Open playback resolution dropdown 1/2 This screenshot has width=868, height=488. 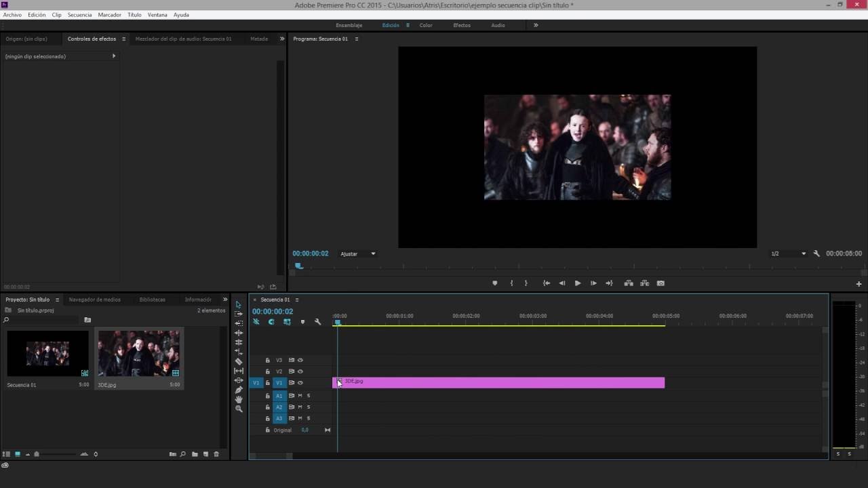point(789,253)
